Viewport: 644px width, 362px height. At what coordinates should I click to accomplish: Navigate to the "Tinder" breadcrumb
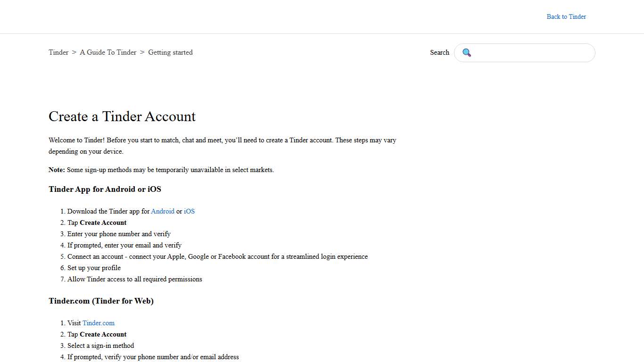(x=58, y=52)
